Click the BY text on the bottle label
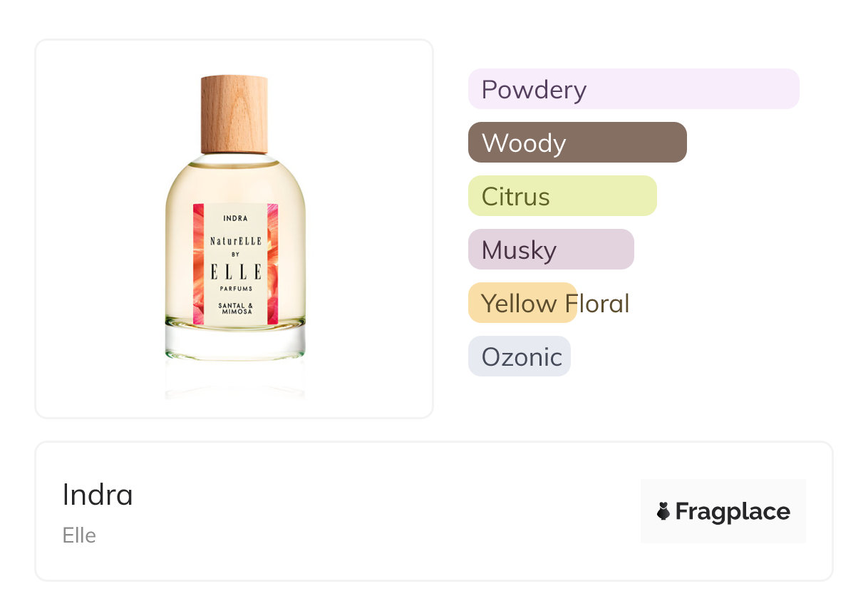Screen dimensions: 868x616 (x=235, y=254)
